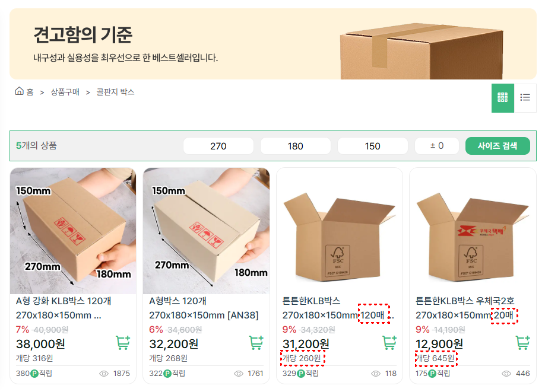Click the green P points icon on the A형 강화 KLB박스 card
Image resolution: width=545 pixels, height=392 pixels.
point(34,374)
